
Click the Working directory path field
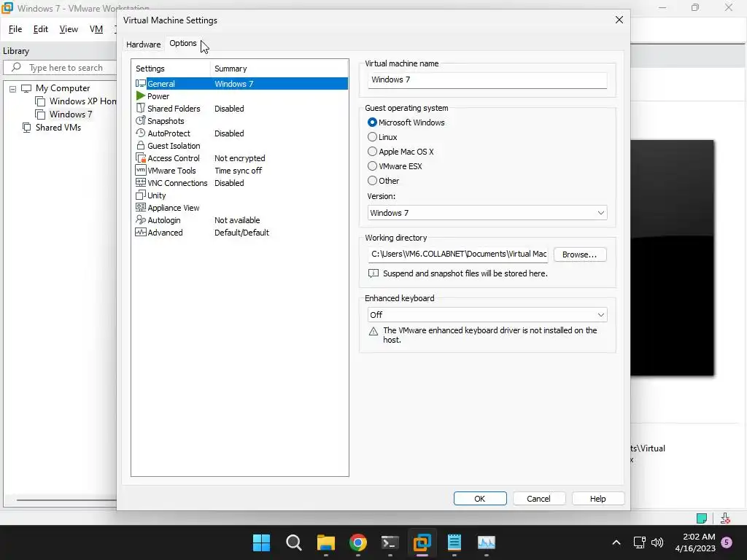(x=458, y=254)
